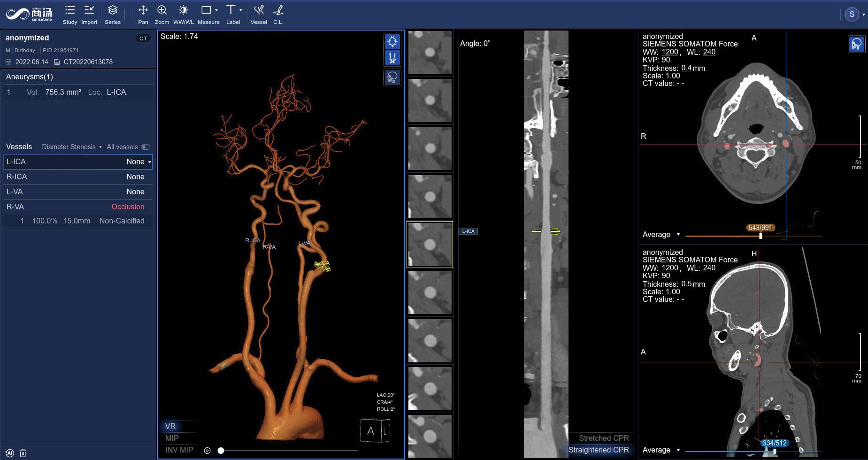
Task: Click the orientation cube A face
Action: click(371, 430)
